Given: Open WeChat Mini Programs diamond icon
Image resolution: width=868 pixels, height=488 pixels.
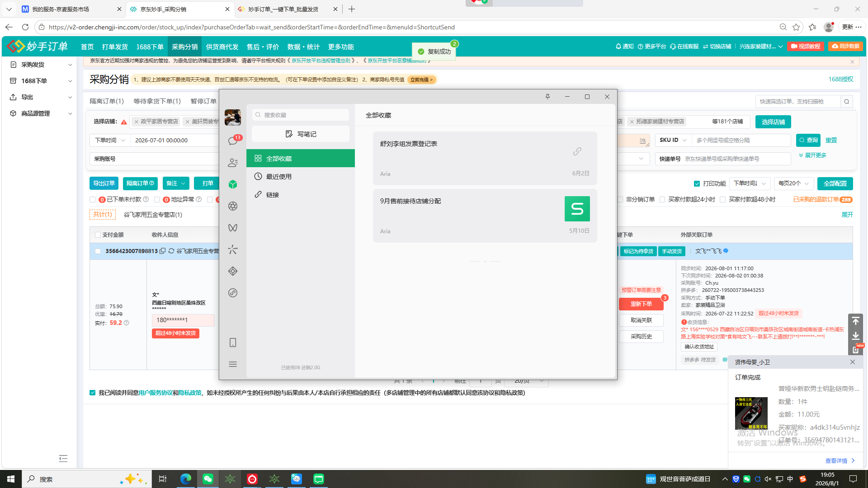Looking at the screenshot, I should point(233,271).
